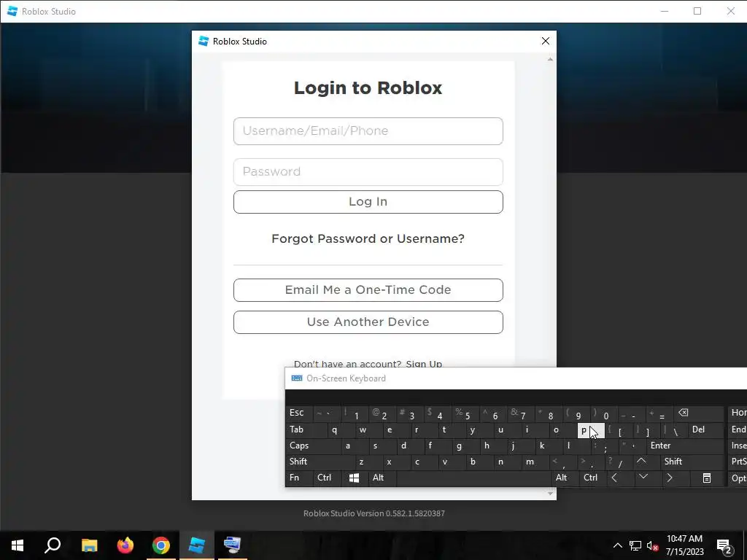Tap the m key on On-Screen Keyboard

(x=535, y=462)
